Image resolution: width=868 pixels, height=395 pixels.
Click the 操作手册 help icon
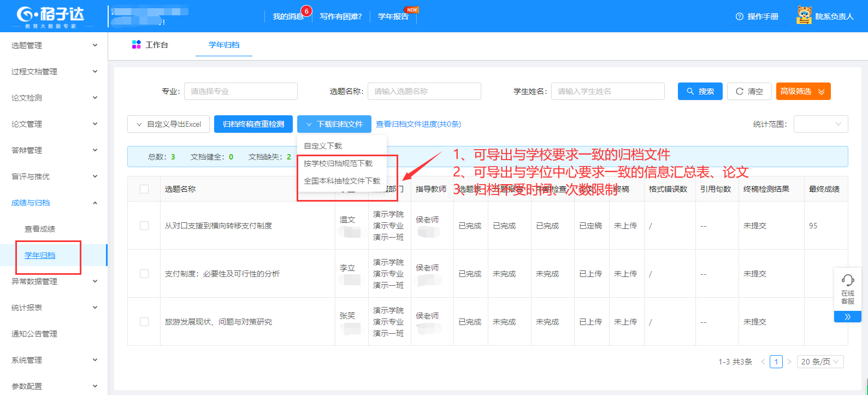coord(740,16)
